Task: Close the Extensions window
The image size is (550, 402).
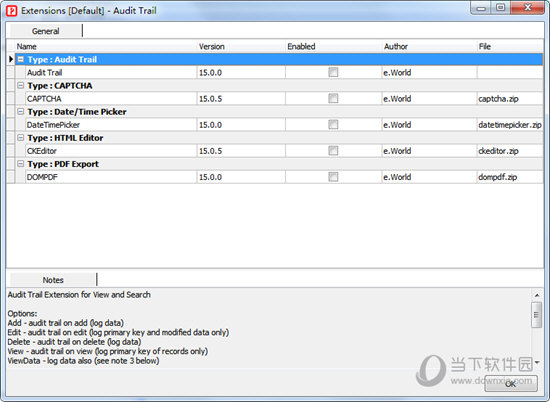Action: (528, 8)
